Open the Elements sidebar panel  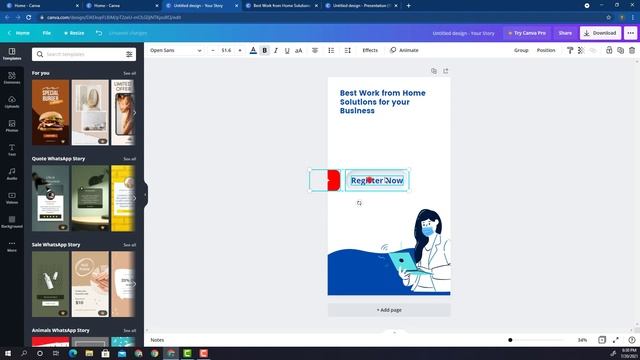click(12, 78)
